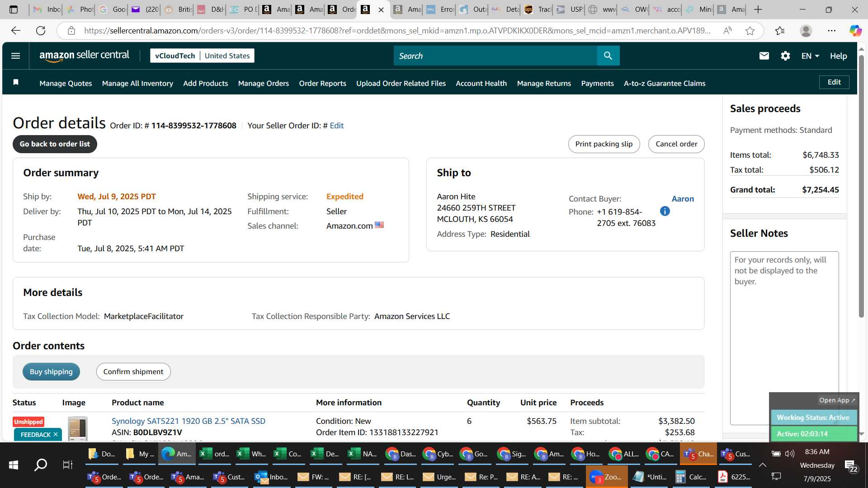868x488 pixels.
Task: Click the nav bar Edit button
Action: click(834, 82)
